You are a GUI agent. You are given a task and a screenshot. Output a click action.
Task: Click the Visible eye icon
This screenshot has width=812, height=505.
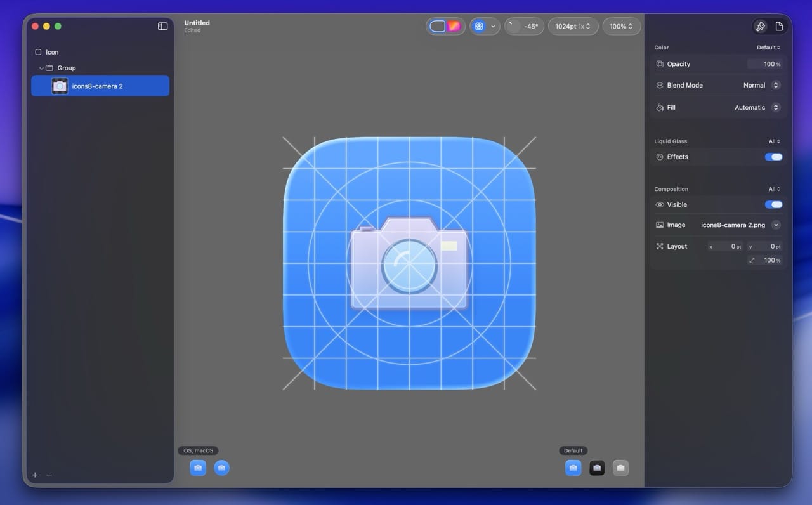point(660,204)
